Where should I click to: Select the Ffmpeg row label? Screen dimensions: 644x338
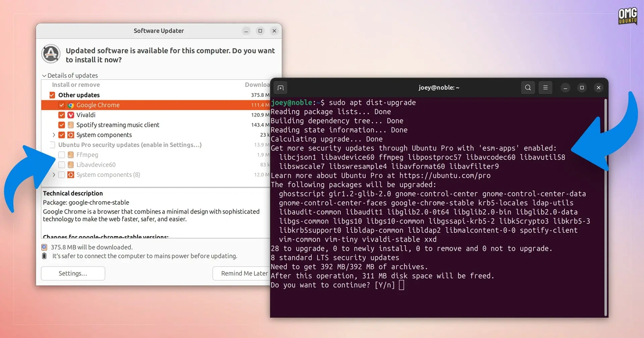[87, 155]
